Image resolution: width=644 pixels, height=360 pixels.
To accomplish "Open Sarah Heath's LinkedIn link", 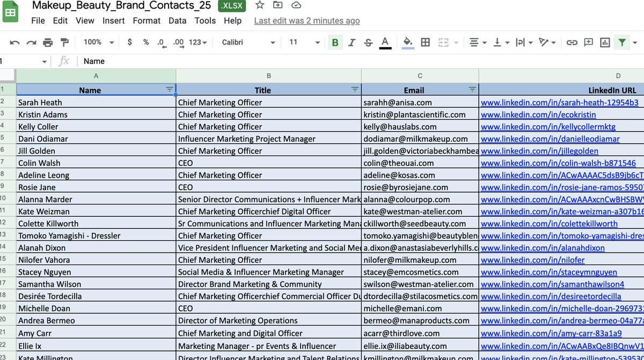I will (560, 102).
